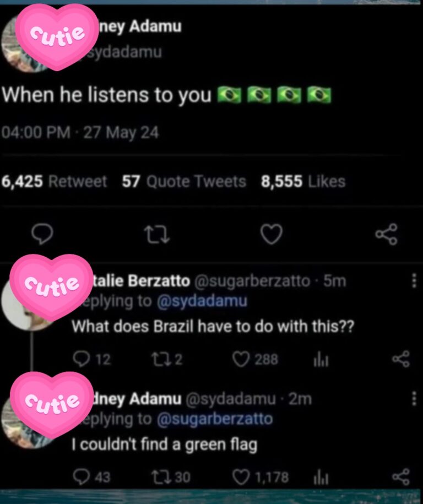View the 8,555 Likes list
Image resolution: width=423 pixels, height=504 pixels.
click(x=303, y=182)
